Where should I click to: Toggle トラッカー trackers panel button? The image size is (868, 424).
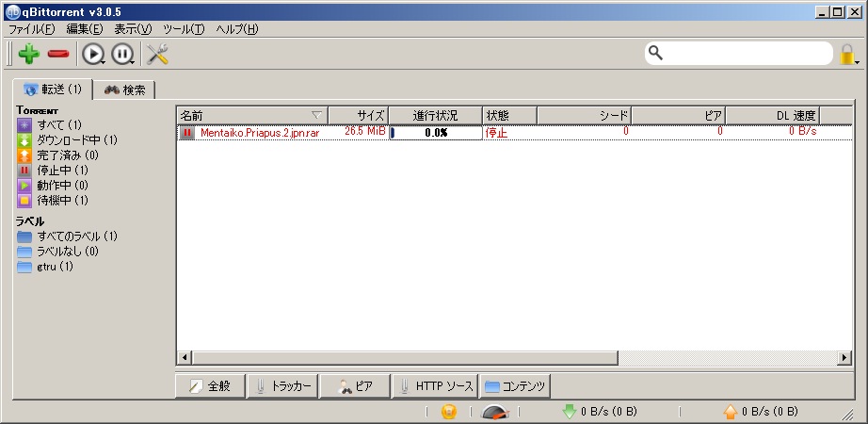pos(282,386)
